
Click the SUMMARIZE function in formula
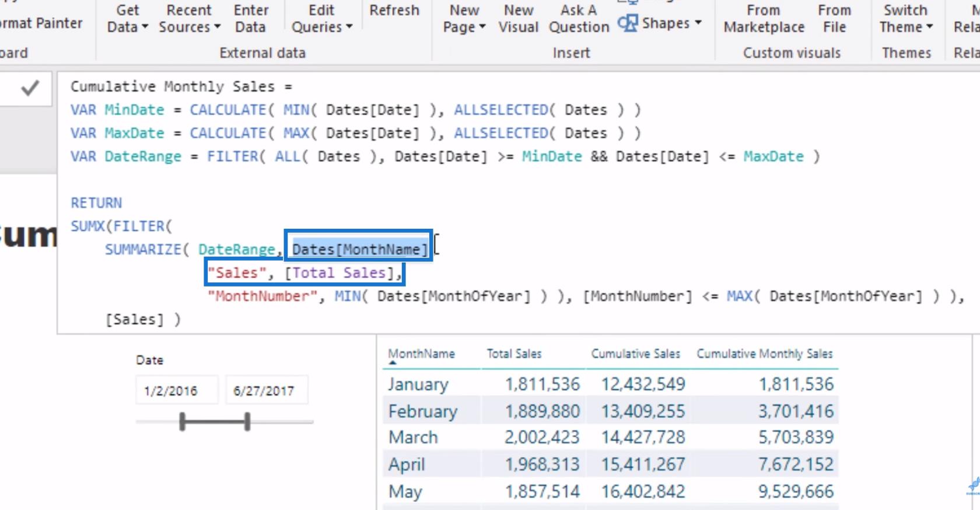tap(143, 250)
